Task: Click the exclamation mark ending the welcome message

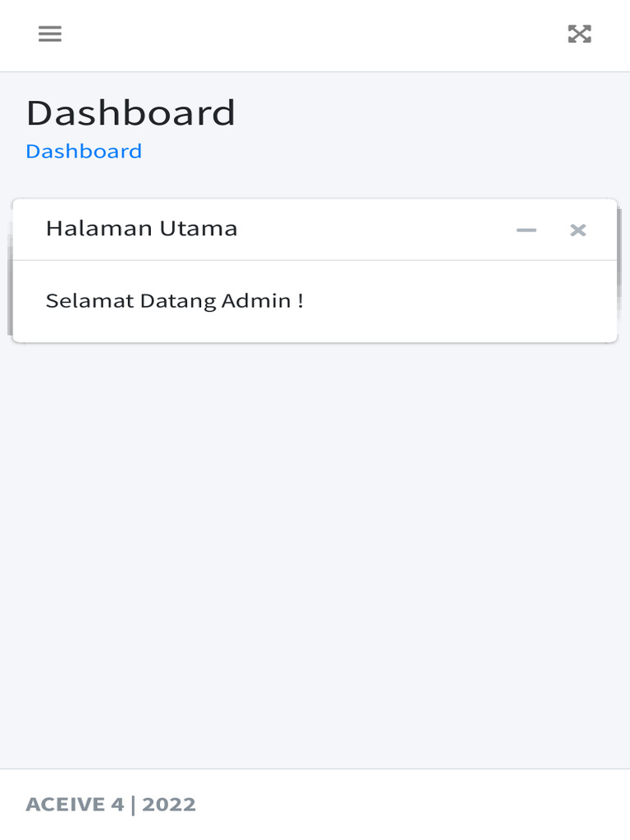Action: [301, 301]
